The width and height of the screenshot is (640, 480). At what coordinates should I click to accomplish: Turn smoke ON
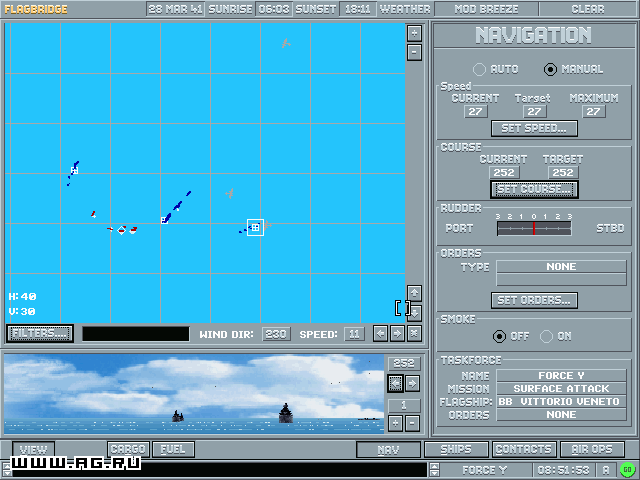pyautogui.click(x=546, y=336)
